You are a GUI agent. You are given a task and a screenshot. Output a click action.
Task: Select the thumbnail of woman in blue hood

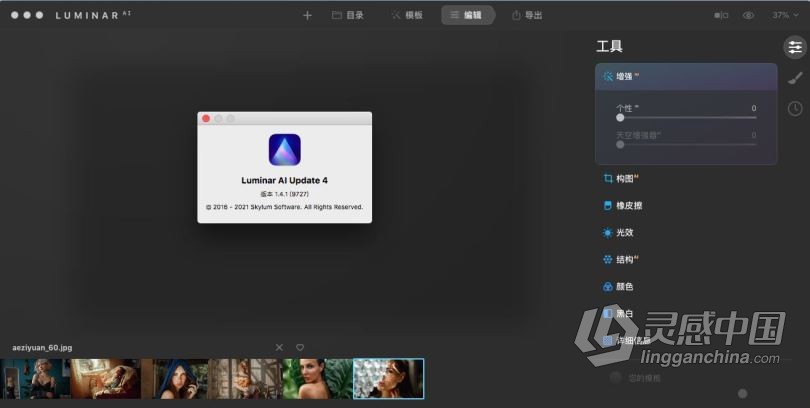pyautogui.click(x=176, y=379)
